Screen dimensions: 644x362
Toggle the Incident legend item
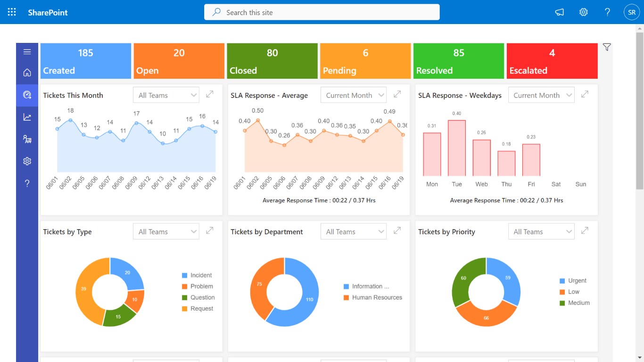coord(197,275)
